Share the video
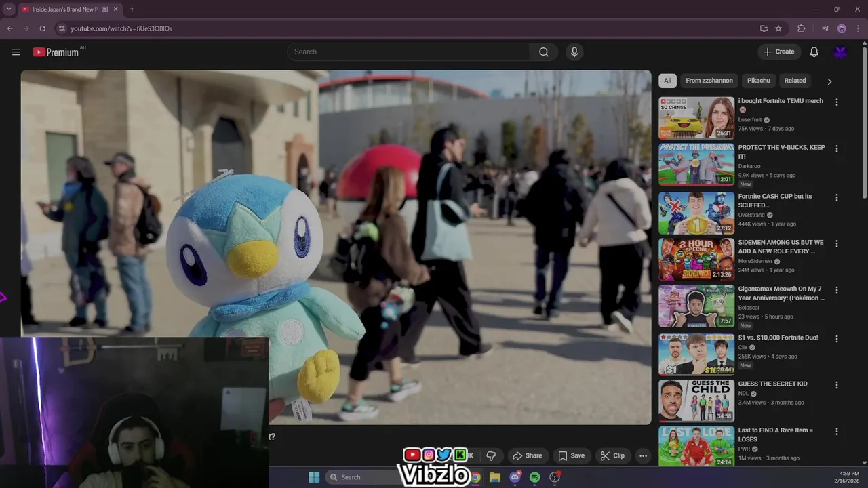This screenshot has height=488, width=868. coord(527,455)
